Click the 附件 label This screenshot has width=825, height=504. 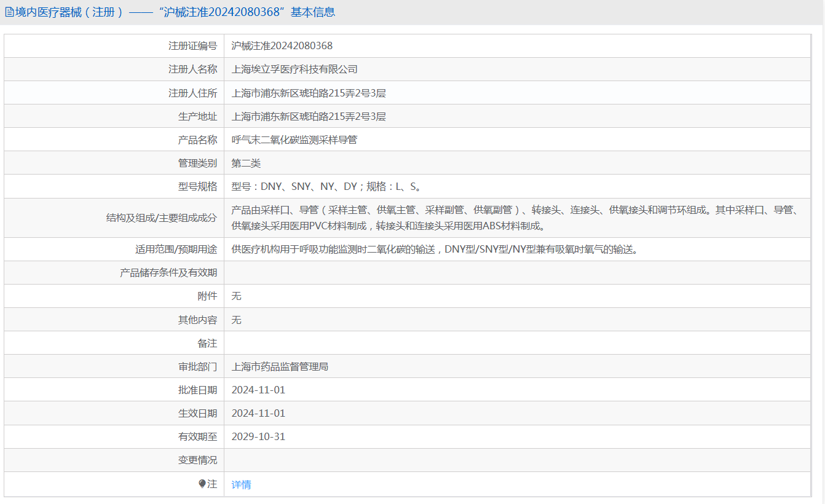coord(208,296)
